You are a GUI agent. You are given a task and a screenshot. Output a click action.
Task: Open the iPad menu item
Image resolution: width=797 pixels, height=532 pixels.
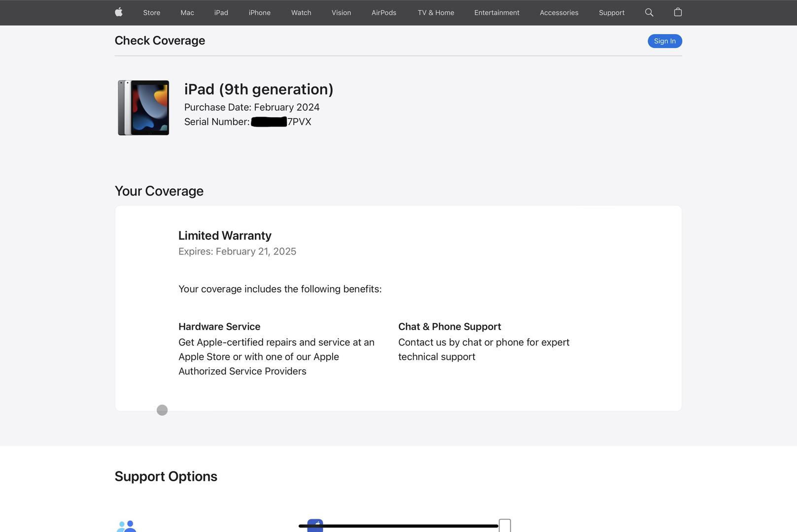[221, 13]
